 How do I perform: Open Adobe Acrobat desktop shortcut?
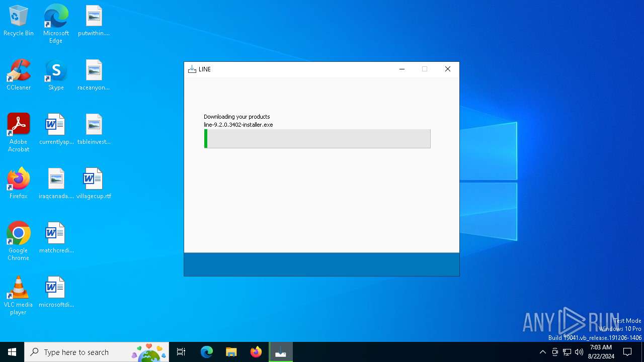(19, 132)
